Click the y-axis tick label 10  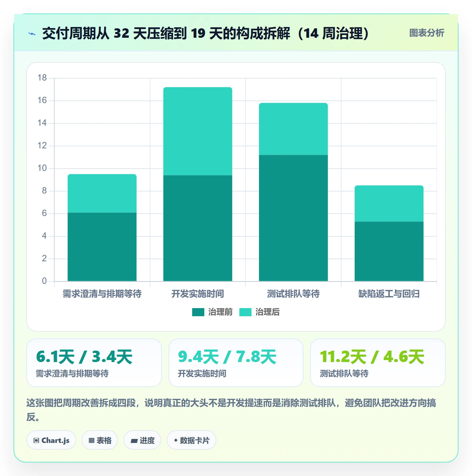[42, 168]
